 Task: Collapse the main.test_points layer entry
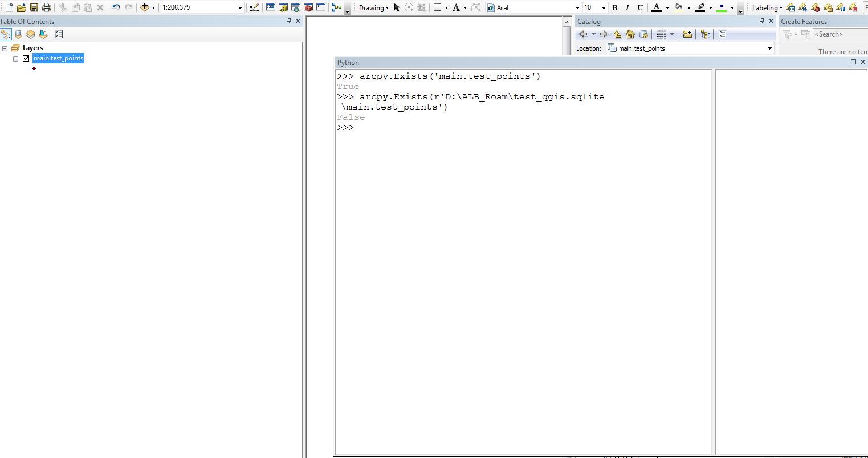click(16, 58)
